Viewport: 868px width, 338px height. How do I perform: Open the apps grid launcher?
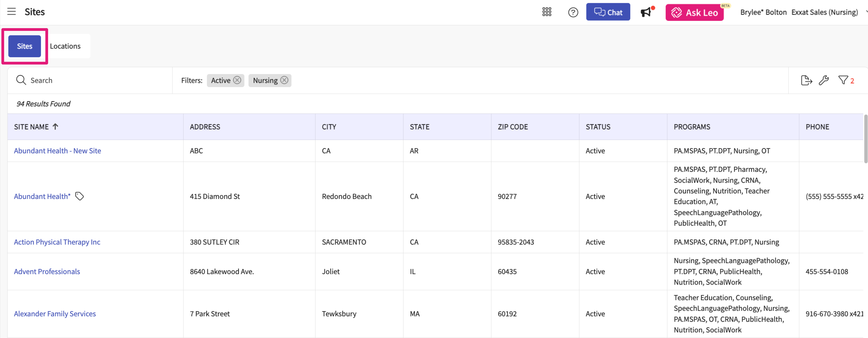[x=547, y=12]
